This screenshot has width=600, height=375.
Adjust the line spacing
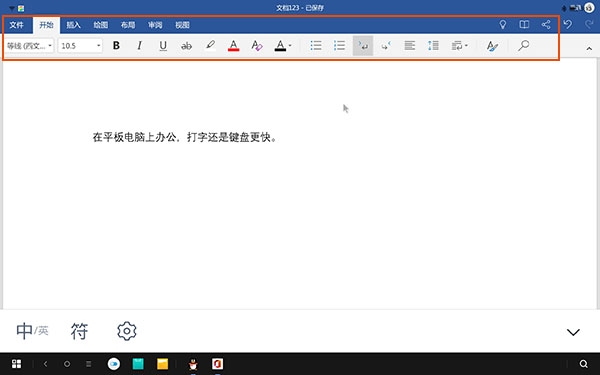tap(433, 46)
